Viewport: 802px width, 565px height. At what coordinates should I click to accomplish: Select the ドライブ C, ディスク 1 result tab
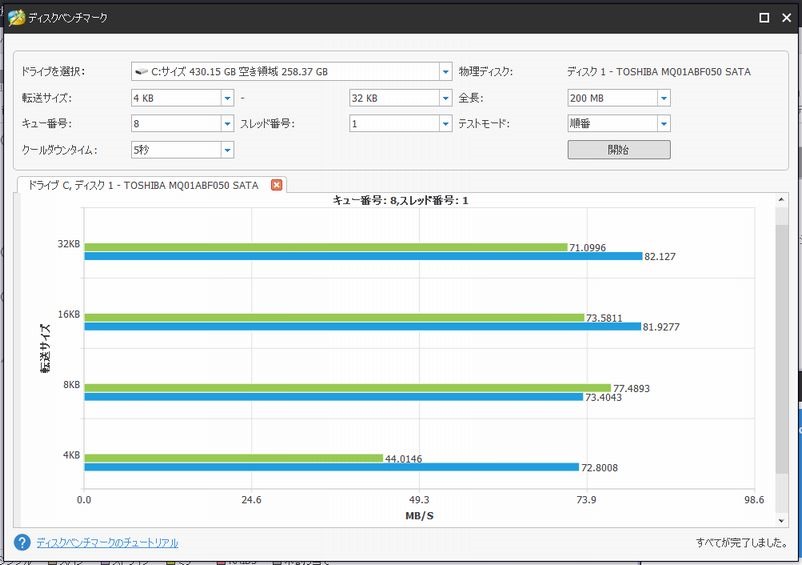coord(142,185)
